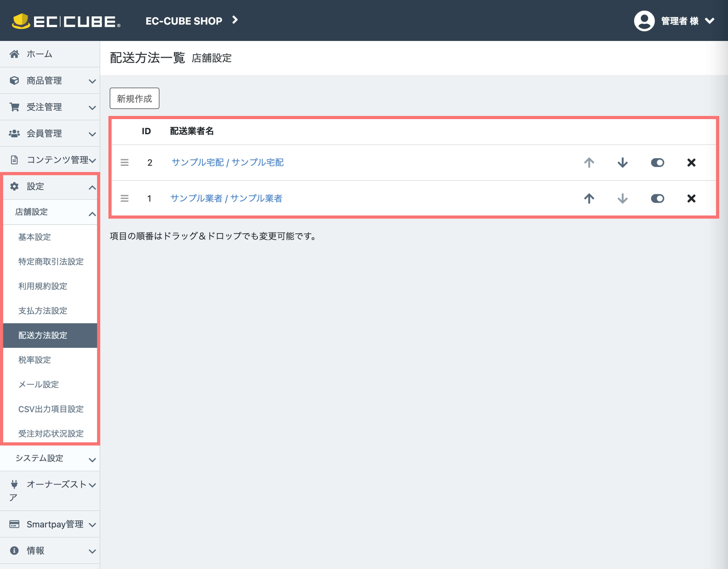
Task: Click 新規作成 button
Action: pos(134,98)
